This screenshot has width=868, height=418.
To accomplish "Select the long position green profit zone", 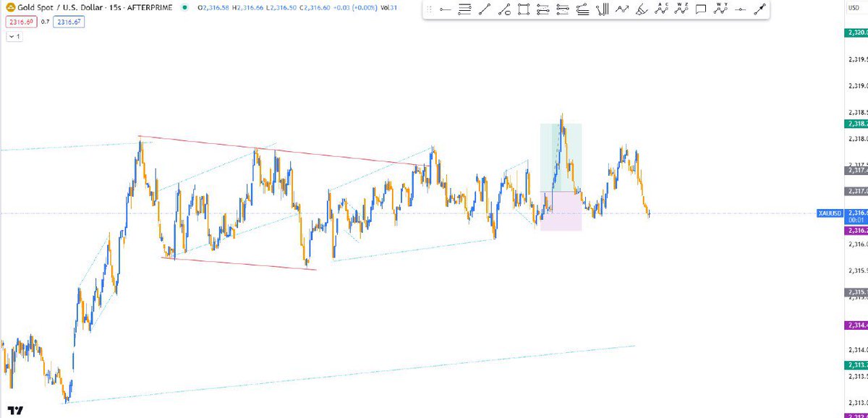I will coord(561,158).
